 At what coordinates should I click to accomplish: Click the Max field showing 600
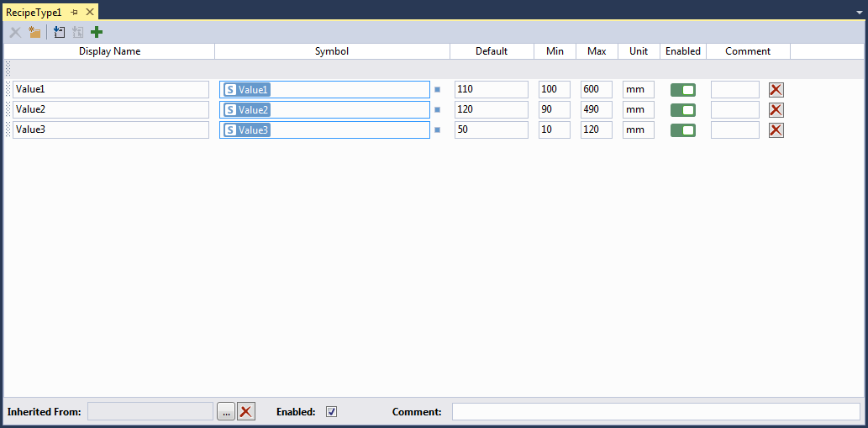click(x=597, y=90)
